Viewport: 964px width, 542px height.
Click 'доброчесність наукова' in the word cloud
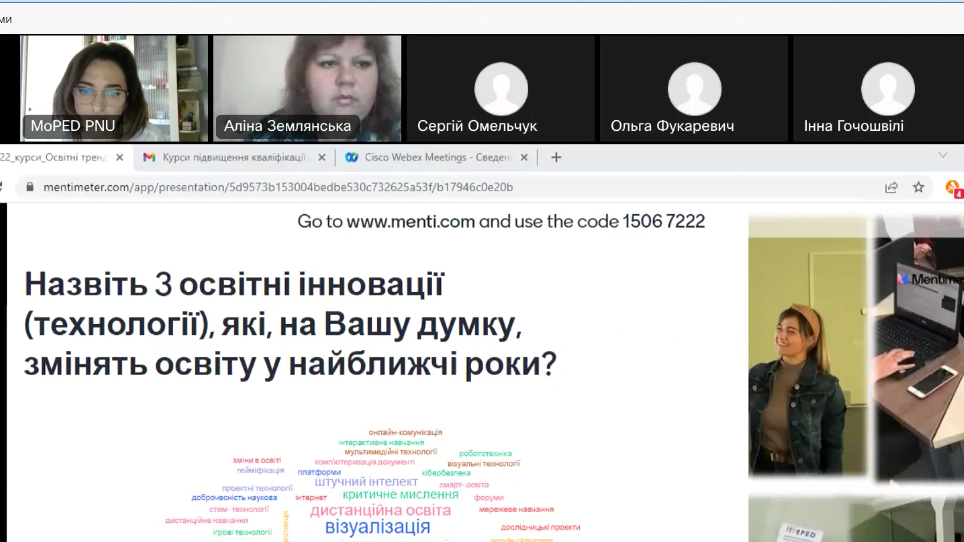[234, 498]
